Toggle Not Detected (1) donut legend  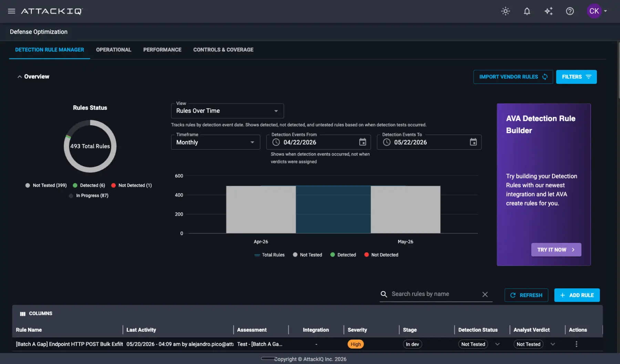coord(132,185)
